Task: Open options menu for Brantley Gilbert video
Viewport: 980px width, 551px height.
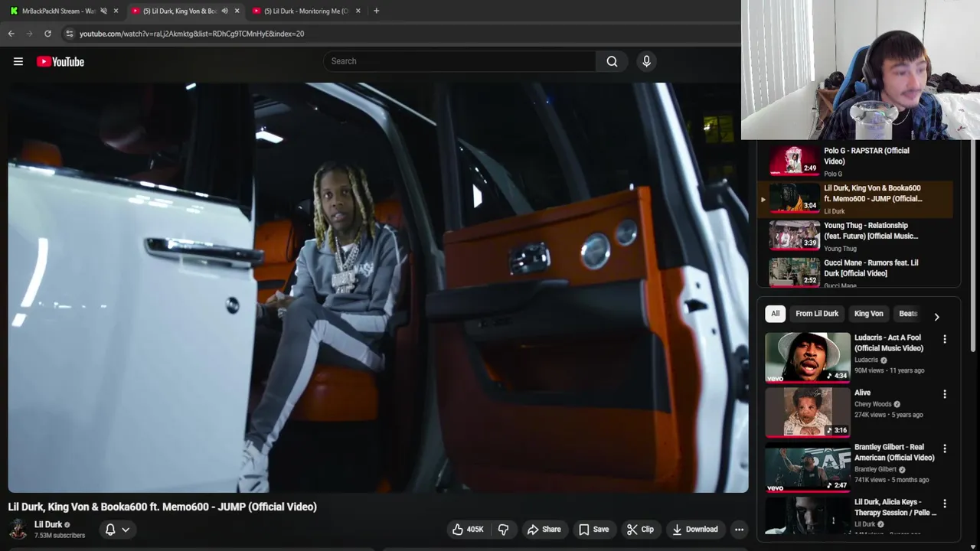Action: pos(945,448)
